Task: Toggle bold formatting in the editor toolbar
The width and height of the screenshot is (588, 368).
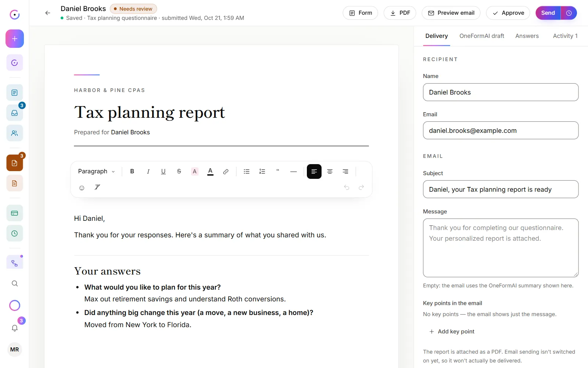Action: point(132,171)
